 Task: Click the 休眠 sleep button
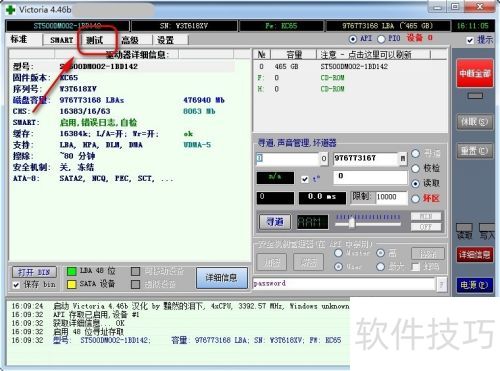coord(474,122)
